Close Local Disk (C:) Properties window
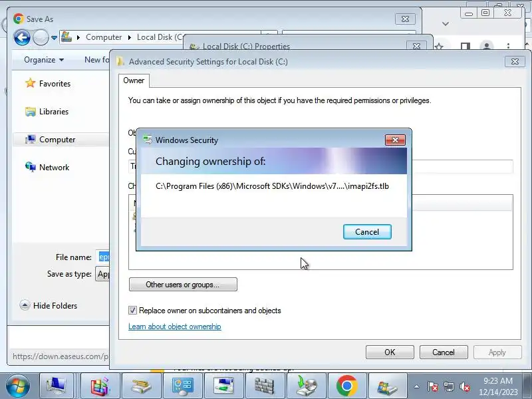 coord(416,46)
